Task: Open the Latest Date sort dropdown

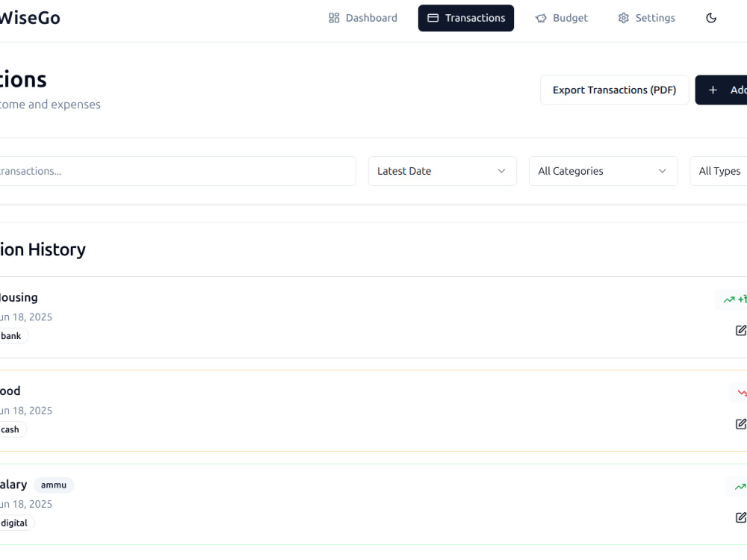Action: (442, 171)
